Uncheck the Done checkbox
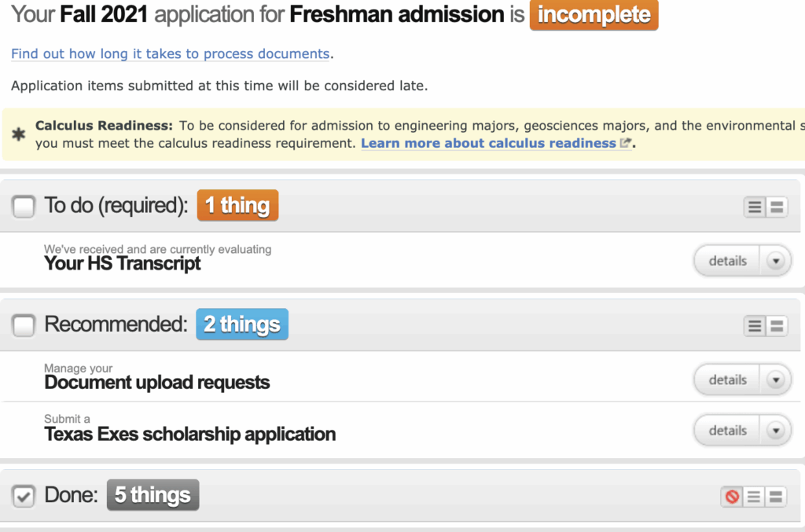Image resolution: width=805 pixels, height=532 pixels. tap(23, 496)
